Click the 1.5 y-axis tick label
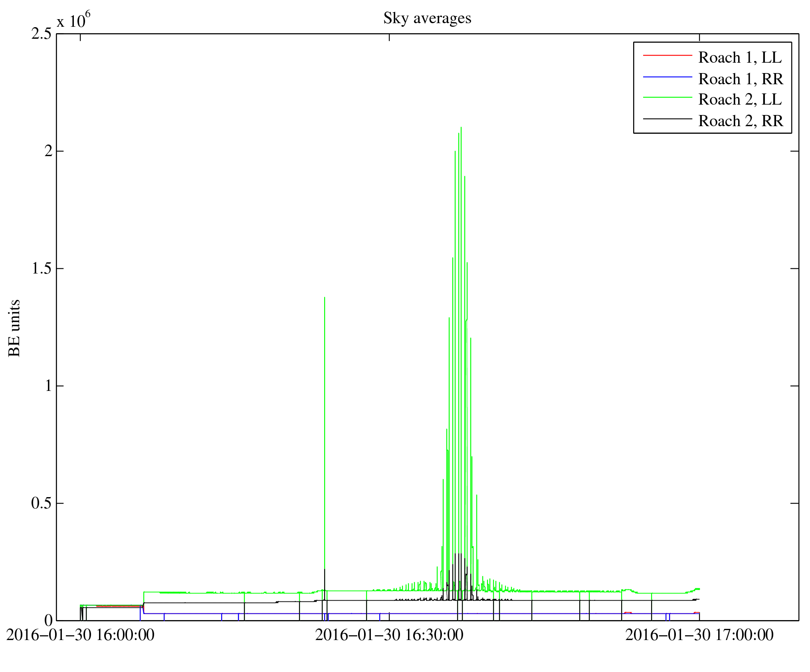This screenshot has width=810, height=672. 42,269
